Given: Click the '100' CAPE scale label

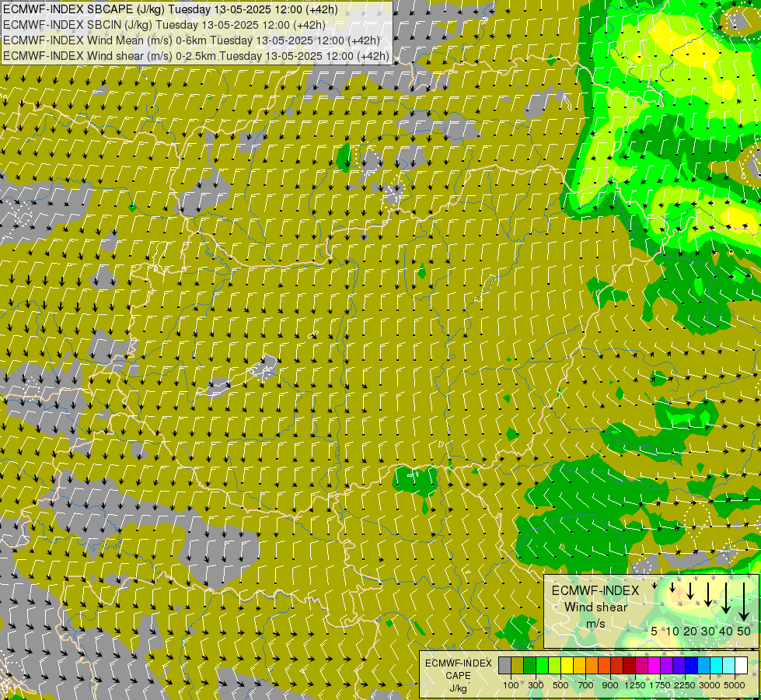Looking at the screenshot, I should click(x=511, y=685).
